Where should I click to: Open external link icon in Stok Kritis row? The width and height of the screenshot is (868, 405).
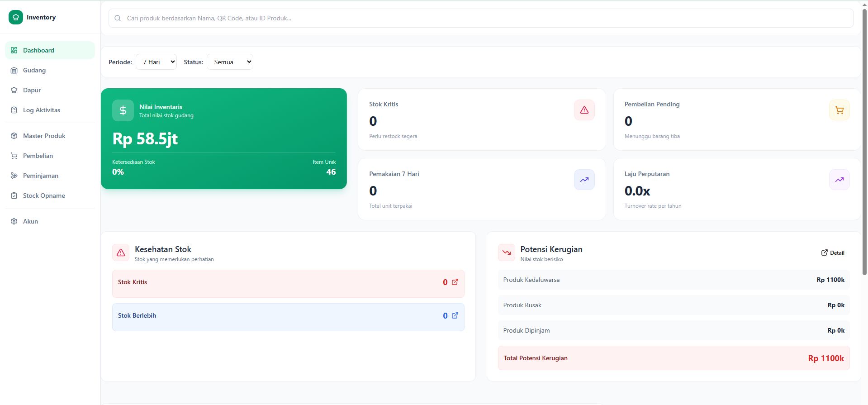click(455, 282)
